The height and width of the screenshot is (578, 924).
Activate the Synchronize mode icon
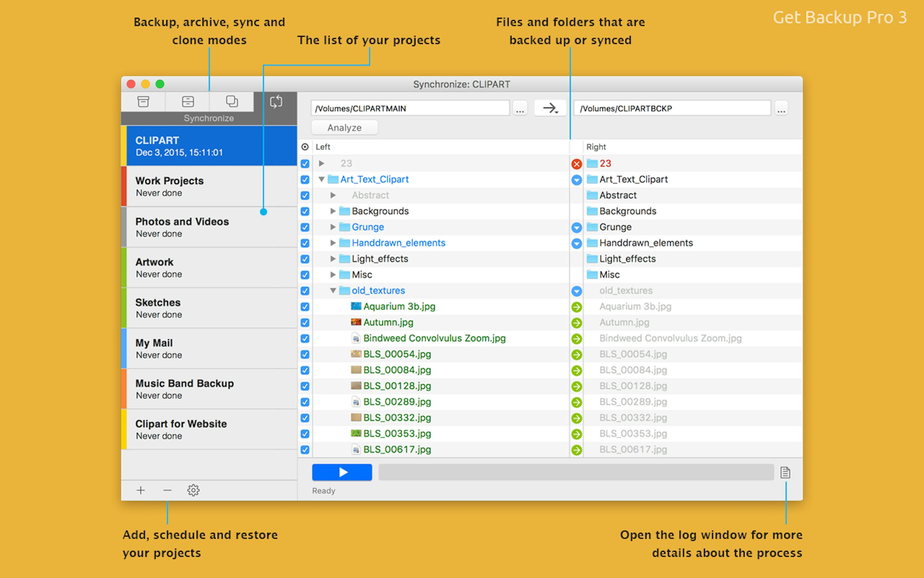point(276,102)
